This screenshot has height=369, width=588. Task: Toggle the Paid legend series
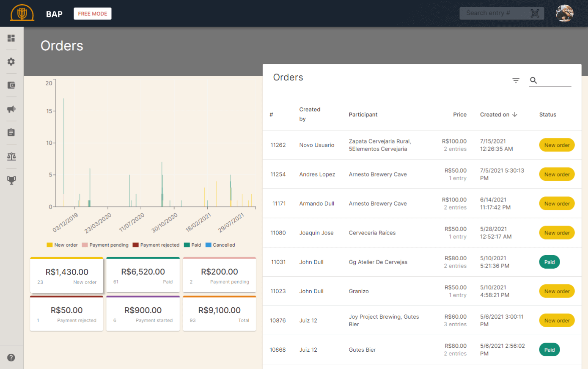[x=192, y=245]
